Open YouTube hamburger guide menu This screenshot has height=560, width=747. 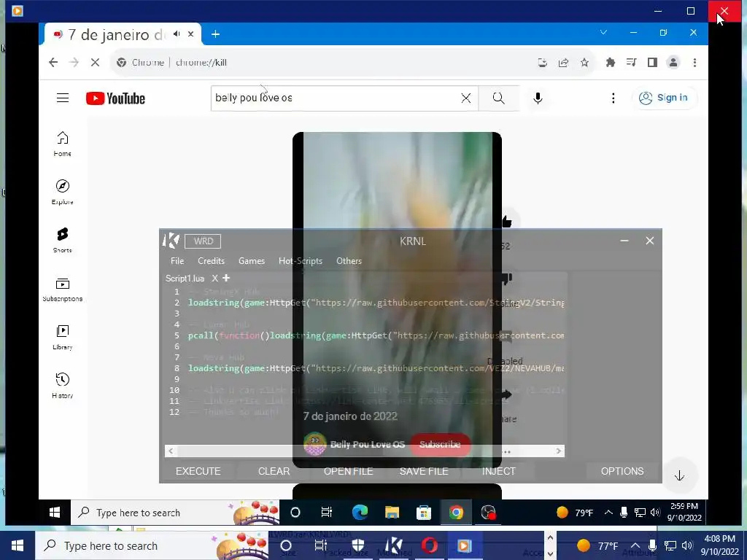[63, 98]
